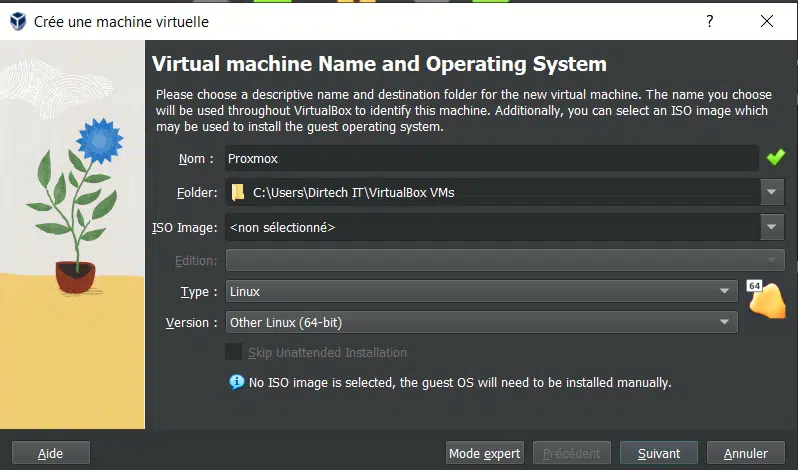
Task: Click the Nom label
Action: tap(195, 159)
